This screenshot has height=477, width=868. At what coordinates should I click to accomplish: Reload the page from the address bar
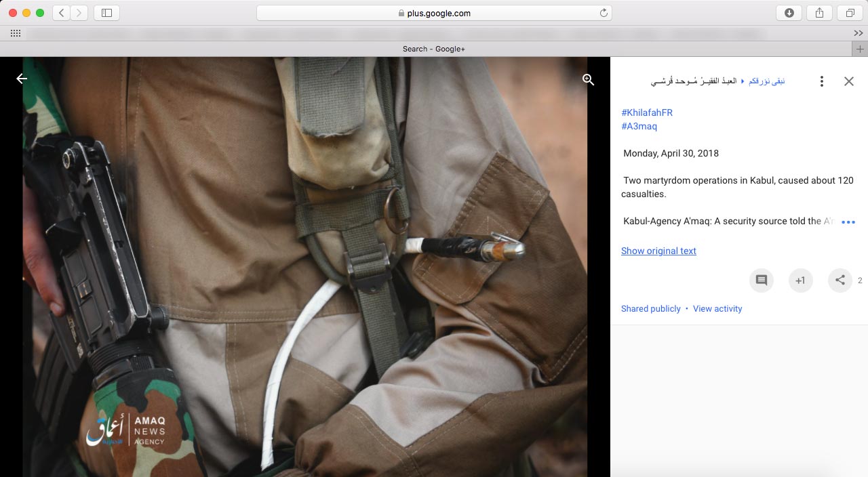603,13
